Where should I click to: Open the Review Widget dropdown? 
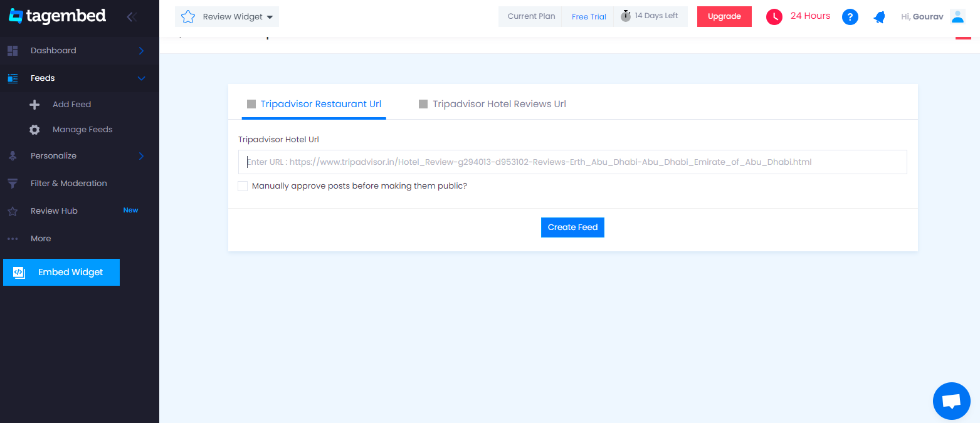227,17
